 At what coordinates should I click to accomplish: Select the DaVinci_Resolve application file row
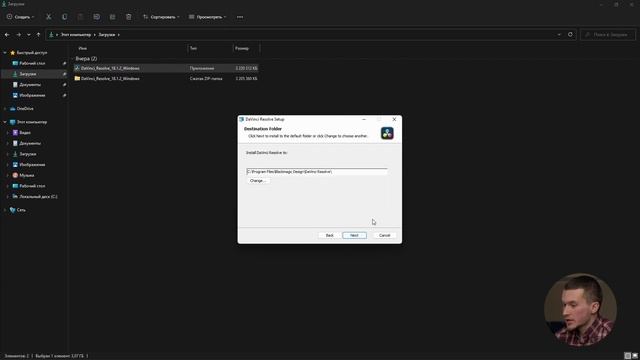click(166, 68)
